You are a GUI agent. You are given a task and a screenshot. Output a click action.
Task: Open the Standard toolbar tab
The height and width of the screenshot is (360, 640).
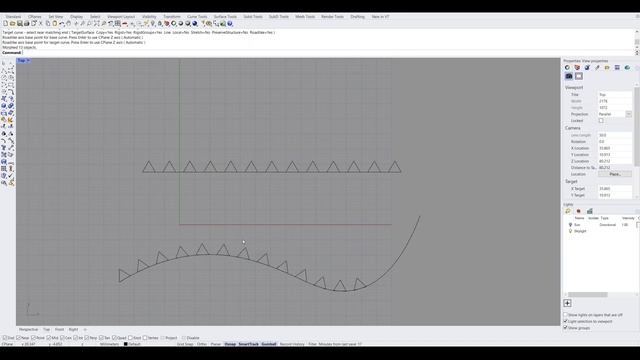[13, 17]
